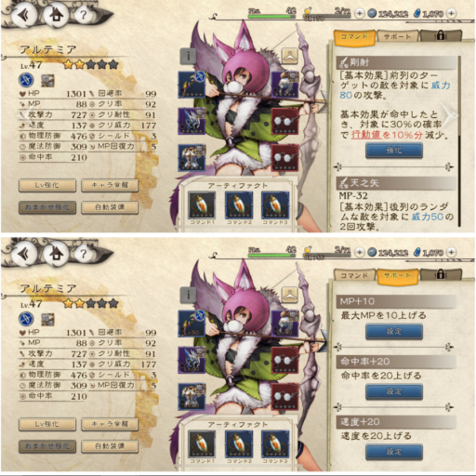The image size is (476, 476).
Task: Tap the bow weapon equipment slot in upper screen
Action: point(192,85)
